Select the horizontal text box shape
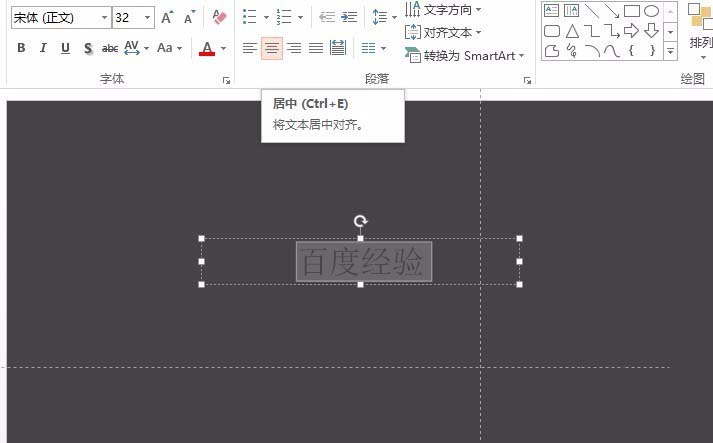Viewport: 713px width, 443px height. (552, 10)
